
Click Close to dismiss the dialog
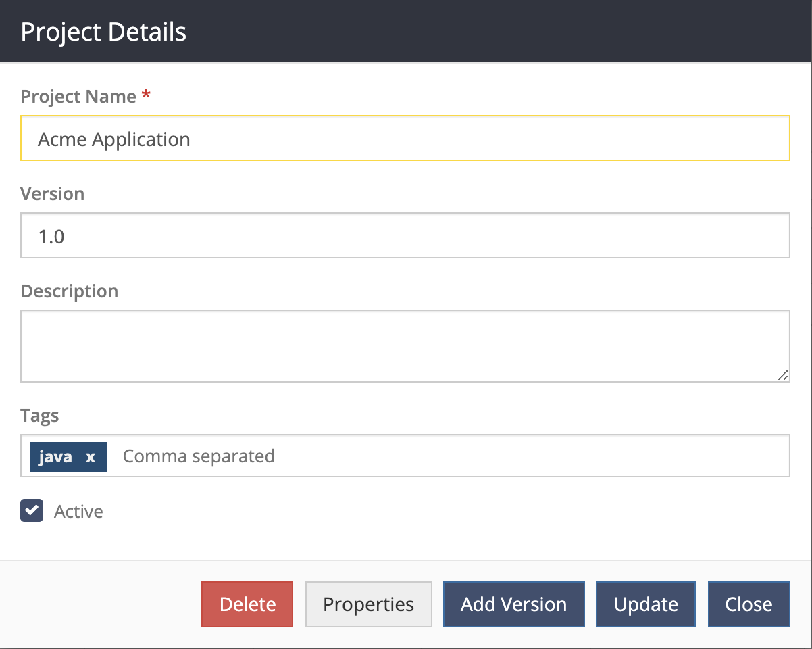point(748,604)
